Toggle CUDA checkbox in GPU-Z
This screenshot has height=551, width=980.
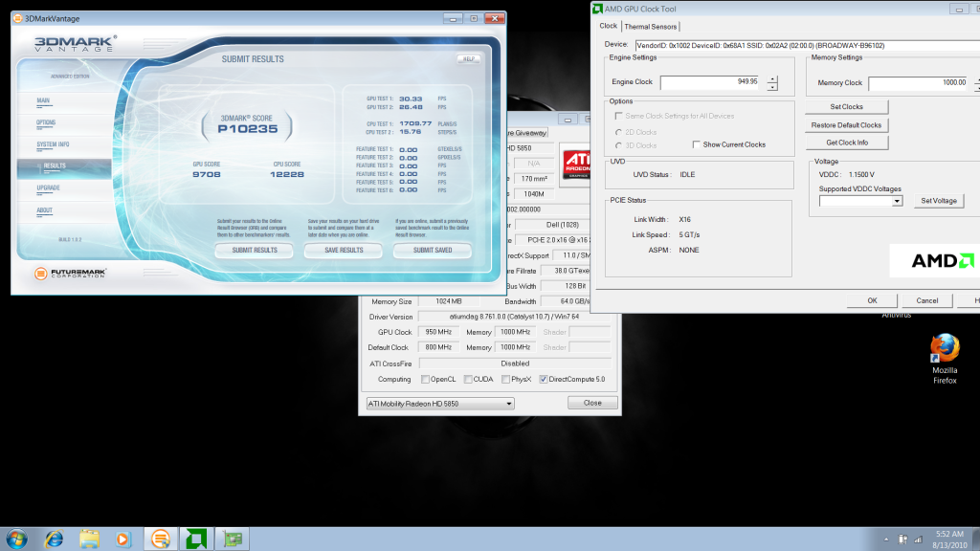coord(467,379)
